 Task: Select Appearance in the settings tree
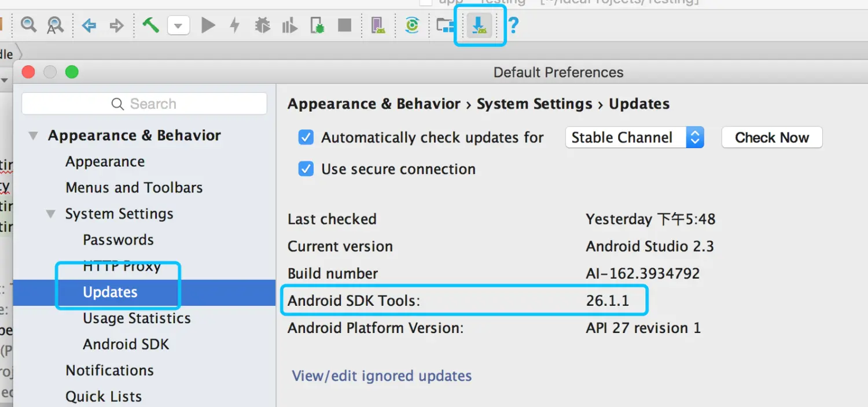point(105,162)
